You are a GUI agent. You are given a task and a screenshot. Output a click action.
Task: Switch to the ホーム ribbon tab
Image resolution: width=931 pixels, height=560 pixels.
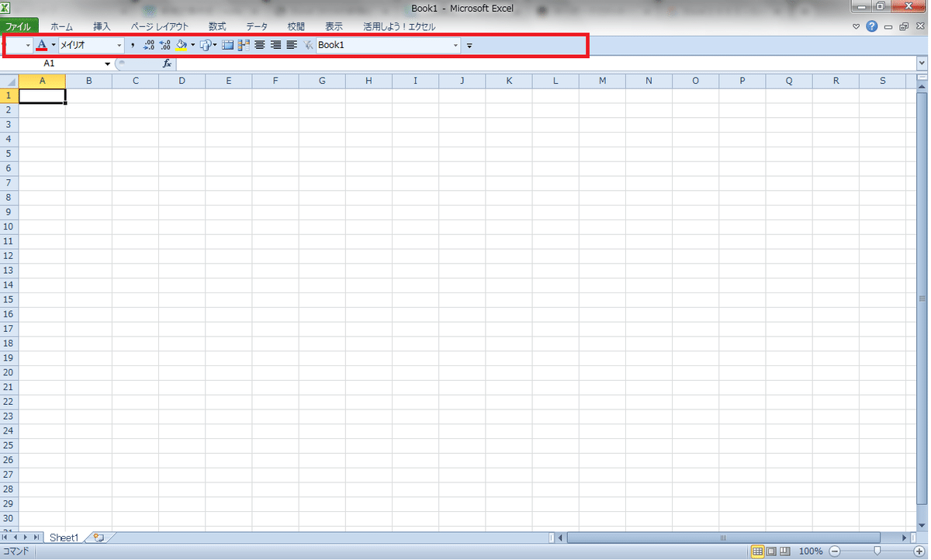[61, 26]
